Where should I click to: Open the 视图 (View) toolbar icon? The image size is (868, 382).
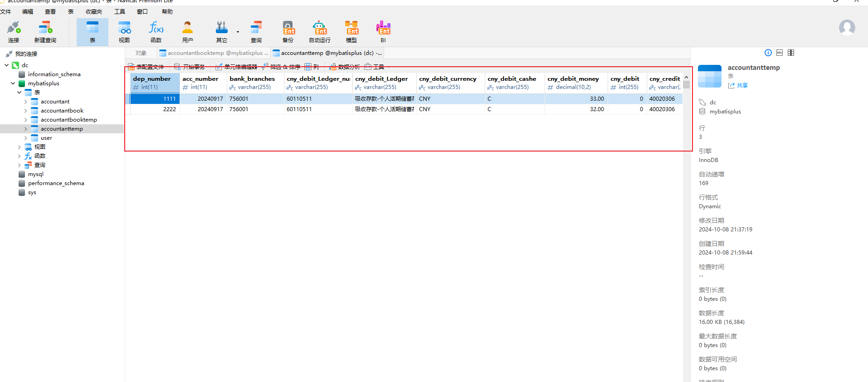tap(124, 32)
